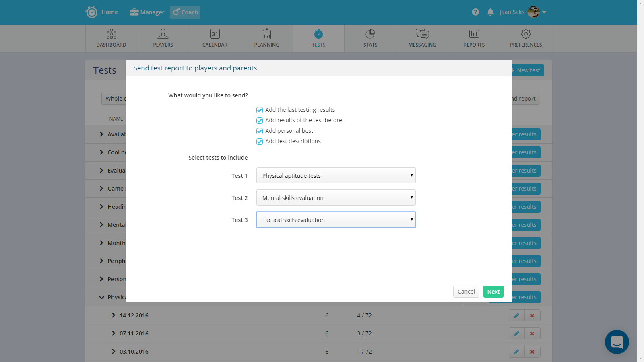Cancel the send report dialog
The image size is (644, 362).
[x=466, y=292]
